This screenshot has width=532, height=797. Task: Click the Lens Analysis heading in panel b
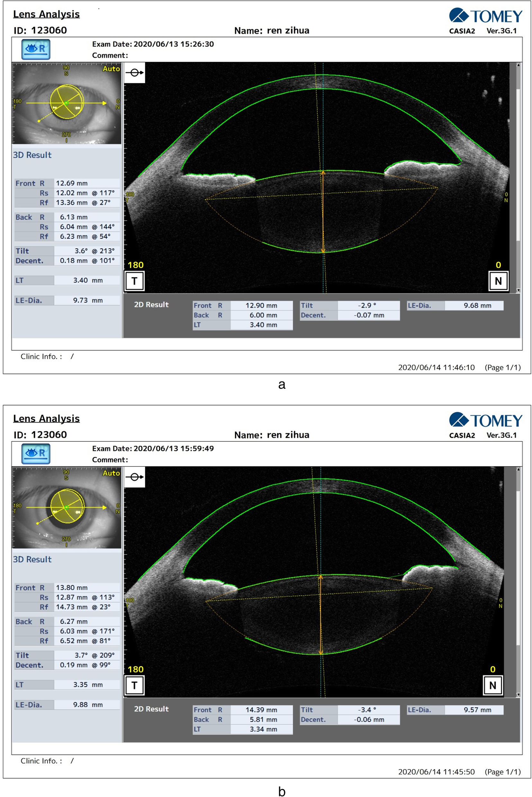click(47, 419)
